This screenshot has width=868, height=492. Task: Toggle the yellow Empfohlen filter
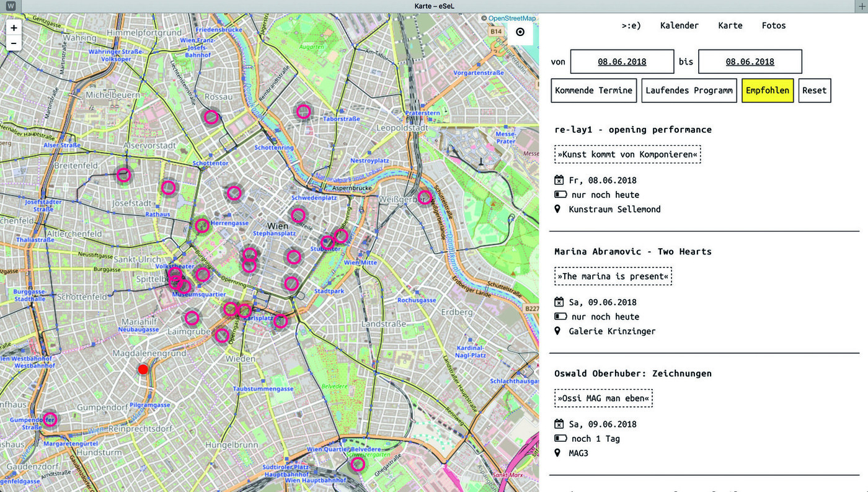click(768, 90)
